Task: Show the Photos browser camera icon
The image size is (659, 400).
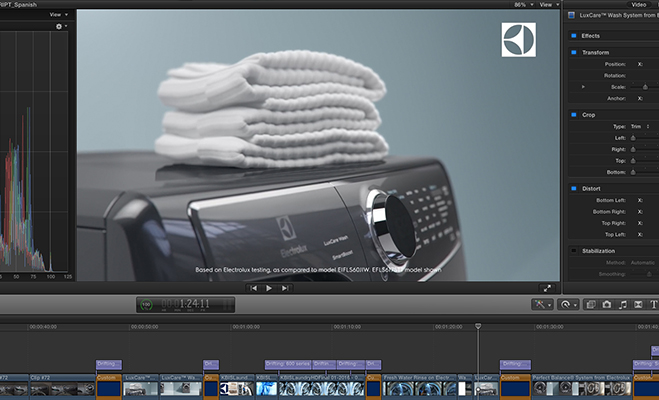Action: pyautogui.click(x=606, y=304)
